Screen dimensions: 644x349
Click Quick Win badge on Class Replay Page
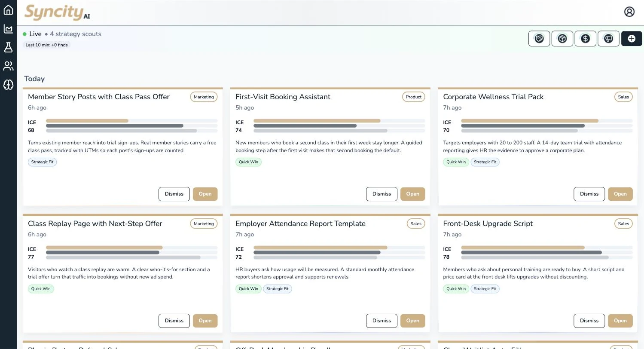click(x=41, y=289)
